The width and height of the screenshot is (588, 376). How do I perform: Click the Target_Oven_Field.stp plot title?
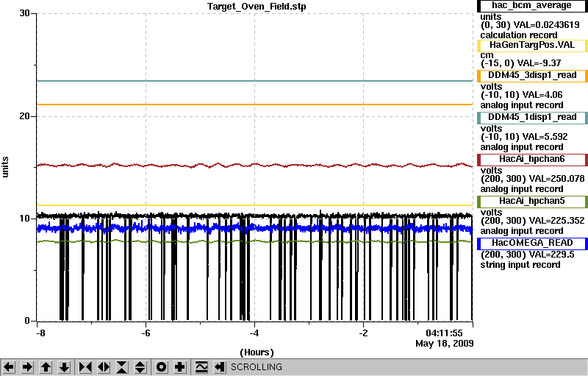257,7
